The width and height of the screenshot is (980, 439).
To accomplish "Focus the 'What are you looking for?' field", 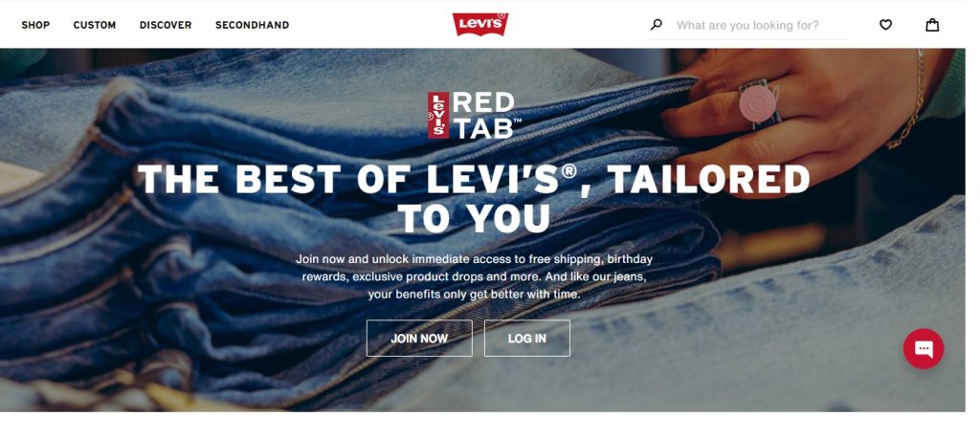I will click(x=761, y=26).
